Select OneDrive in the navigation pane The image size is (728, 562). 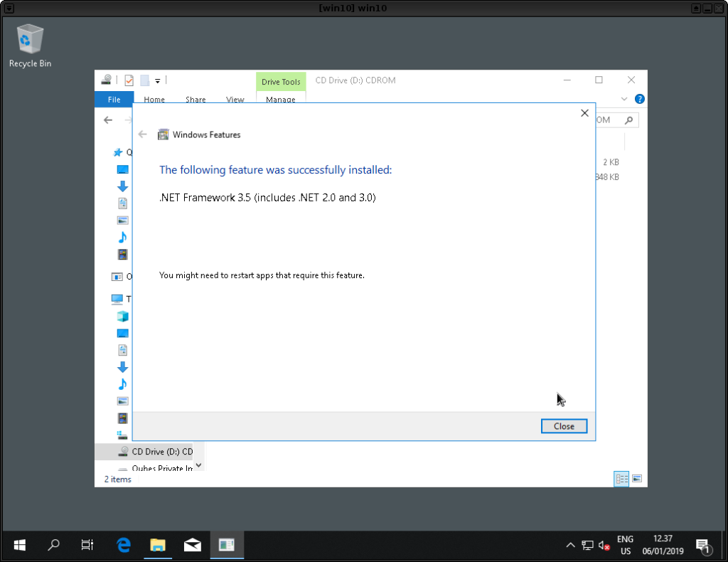pyautogui.click(x=117, y=277)
